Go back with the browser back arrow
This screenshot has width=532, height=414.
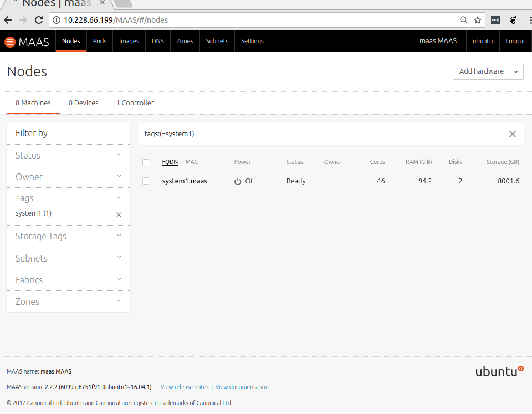coord(8,20)
